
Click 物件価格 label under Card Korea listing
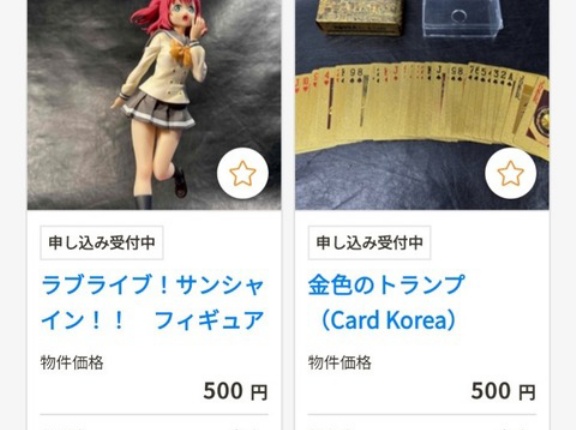[340, 362]
